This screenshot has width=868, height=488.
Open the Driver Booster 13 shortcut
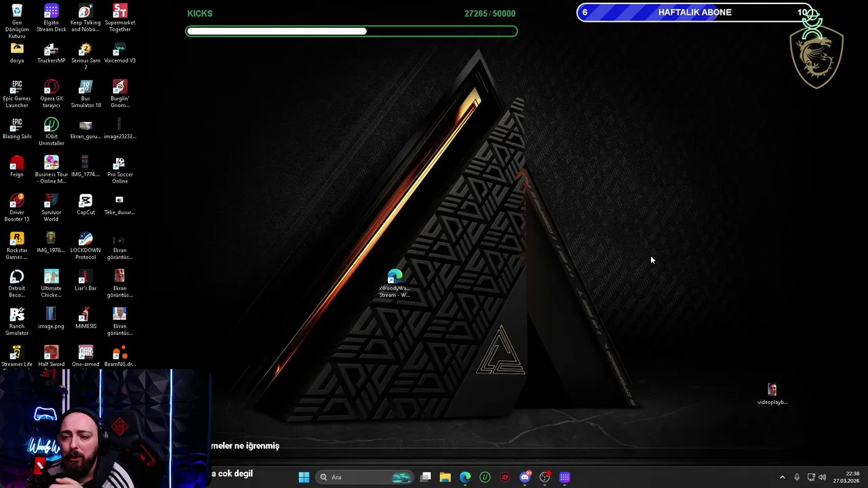pos(17,208)
